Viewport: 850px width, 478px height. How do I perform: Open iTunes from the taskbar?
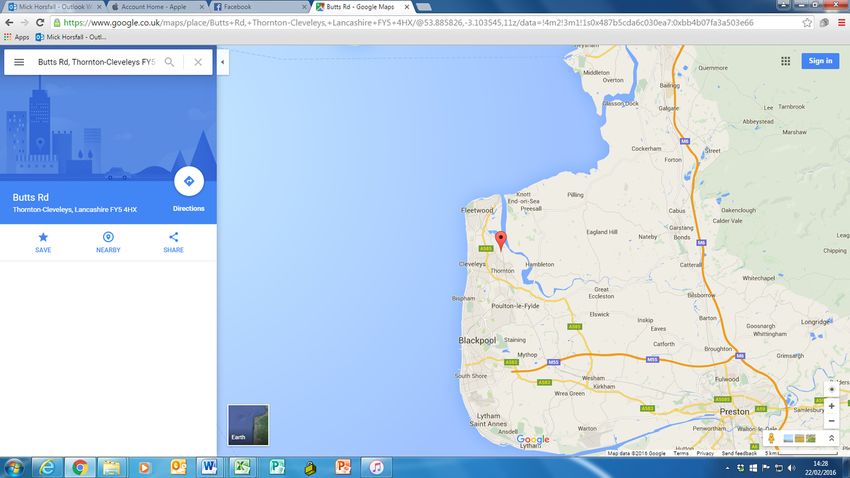pyautogui.click(x=376, y=467)
